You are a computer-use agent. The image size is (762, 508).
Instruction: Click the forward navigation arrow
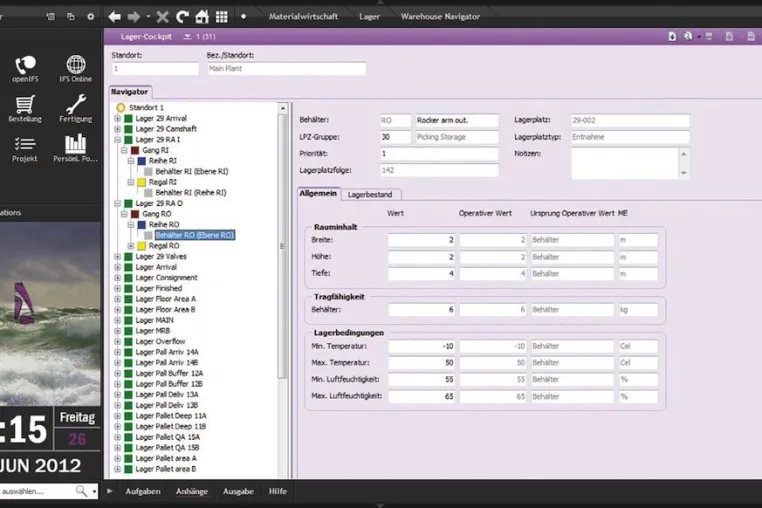click(134, 17)
